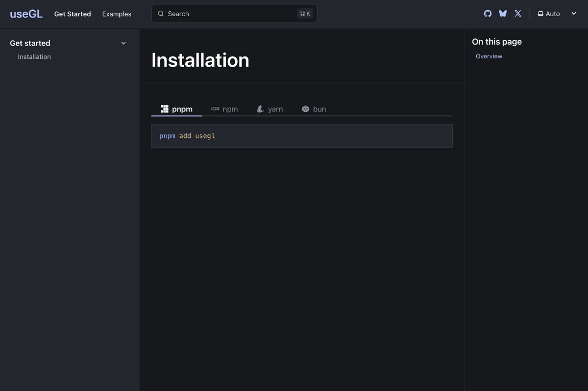Screen dimensions: 588x391
Task: Open the GitHub repository icon
Action: pyautogui.click(x=488, y=14)
